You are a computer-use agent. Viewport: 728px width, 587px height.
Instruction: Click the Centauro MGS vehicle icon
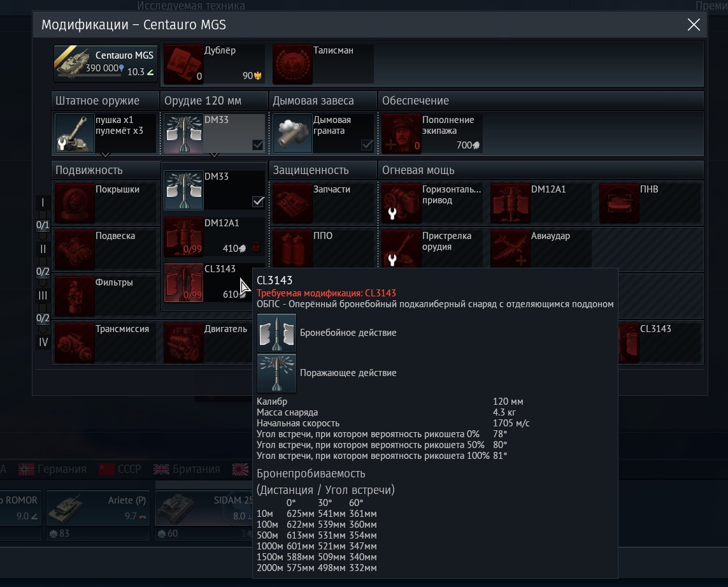(73, 62)
